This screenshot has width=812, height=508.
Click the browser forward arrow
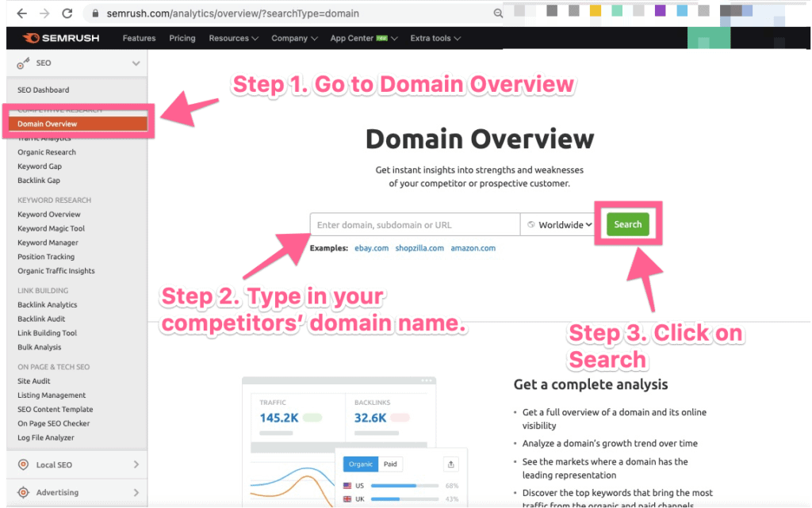(x=44, y=13)
